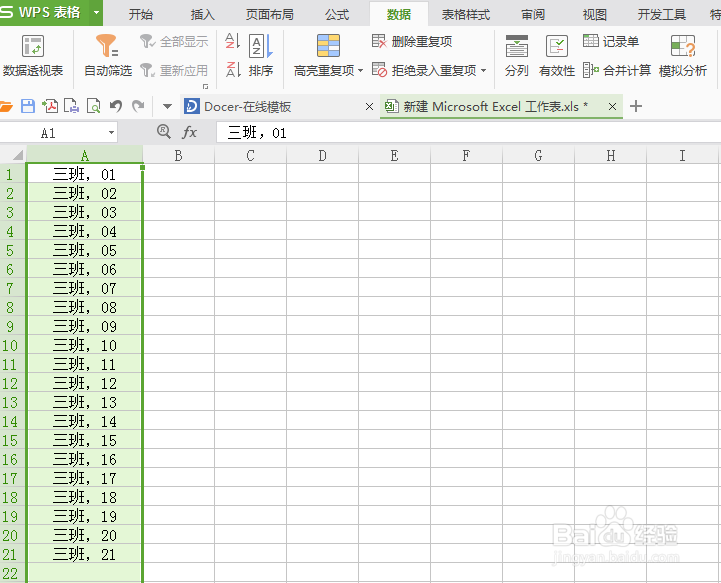
Task: Click the formula bar zoom/search icon
Action: tap(164, 132)
